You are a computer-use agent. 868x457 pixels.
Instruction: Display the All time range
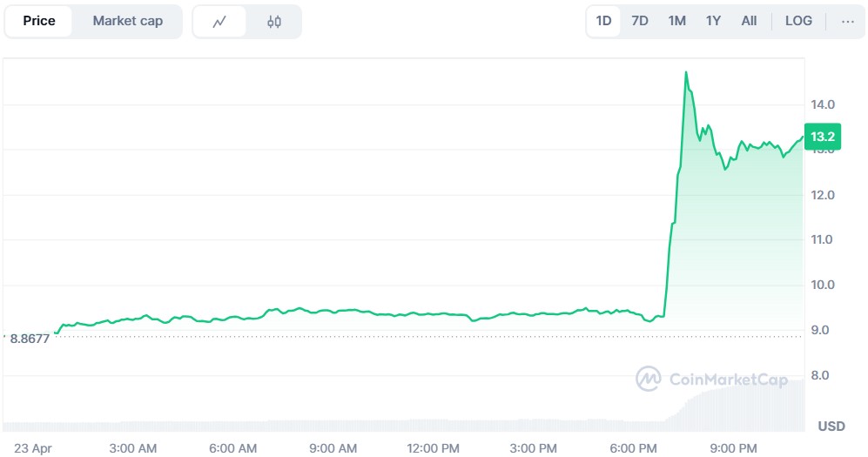pyautogui.click(x=749, y=21)
